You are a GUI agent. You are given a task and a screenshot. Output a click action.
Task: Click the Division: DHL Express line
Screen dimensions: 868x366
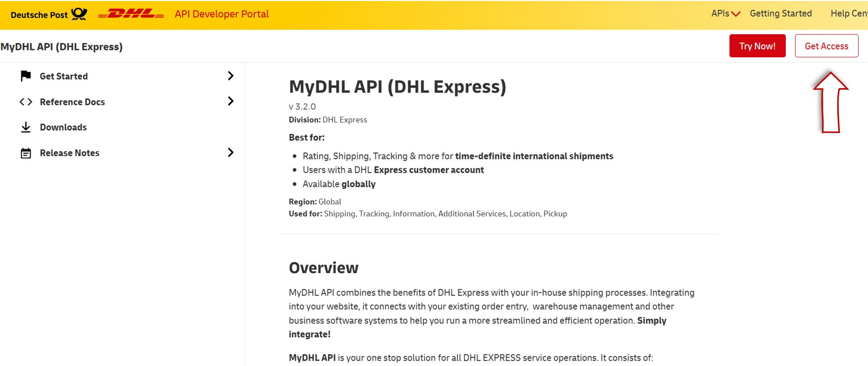click(328, 120)
